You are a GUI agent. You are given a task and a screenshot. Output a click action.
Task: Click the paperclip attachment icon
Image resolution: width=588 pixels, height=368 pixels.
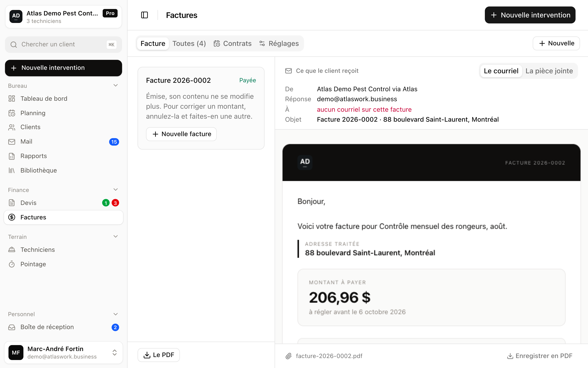pyautogui.click(x=288, y=356)
